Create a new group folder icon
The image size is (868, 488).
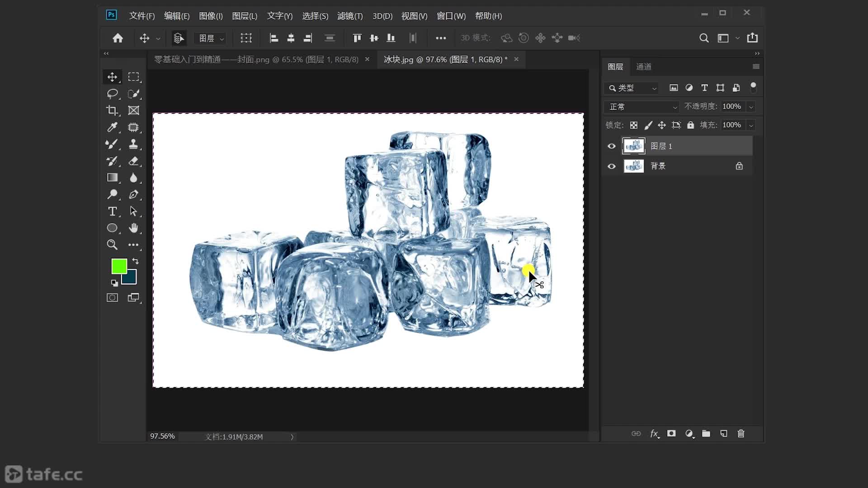click(x=706, y=434)
